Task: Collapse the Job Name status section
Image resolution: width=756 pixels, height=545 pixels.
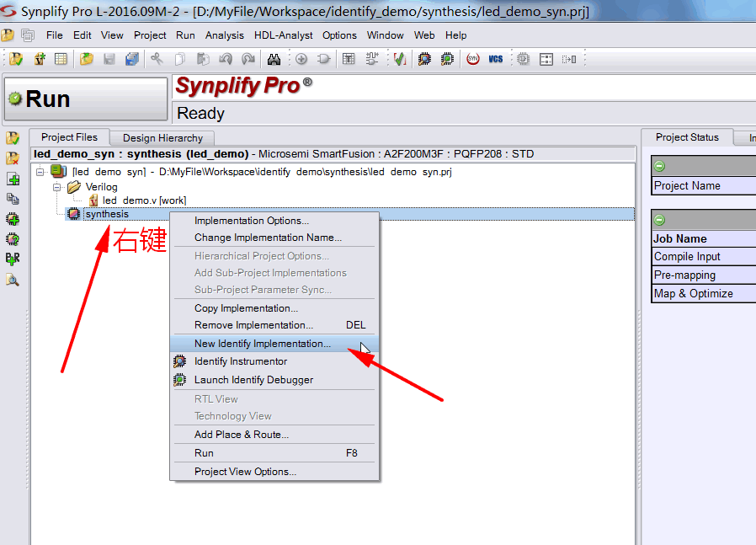Action: coord(659,221)
